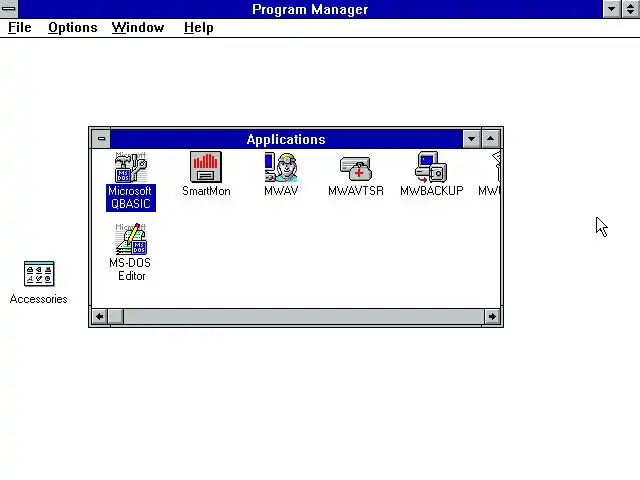The height and width of the screenshot is (480, 640).
Task: Click the "Accessories" label text
Action: click(38, 299)
